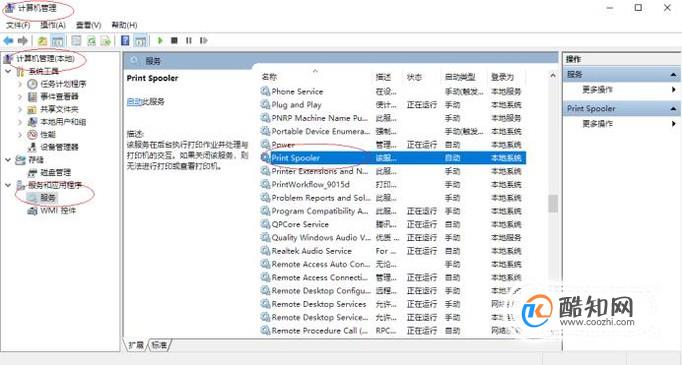Expand the 本地用户和组 node arrow
Viewport: 682px width, 365px height.
point(20,122)
